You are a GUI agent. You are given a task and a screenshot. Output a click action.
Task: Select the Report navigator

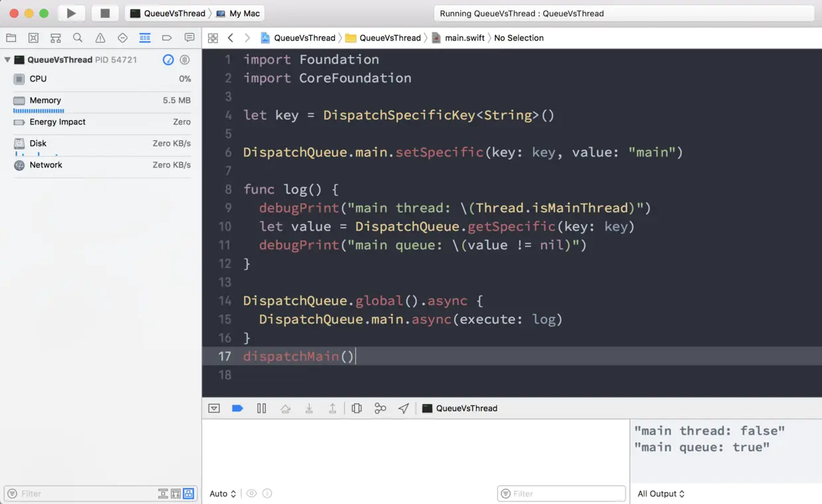coord(189,38)
